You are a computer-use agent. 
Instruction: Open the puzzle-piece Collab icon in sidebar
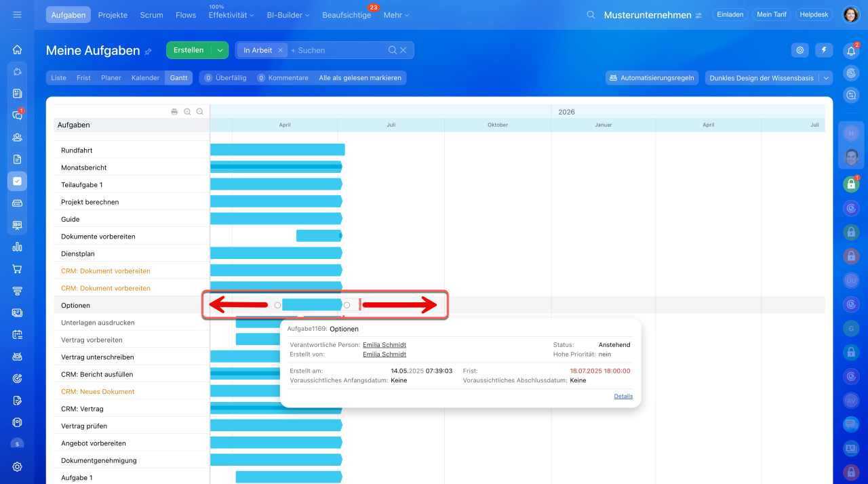click(17, 71)
